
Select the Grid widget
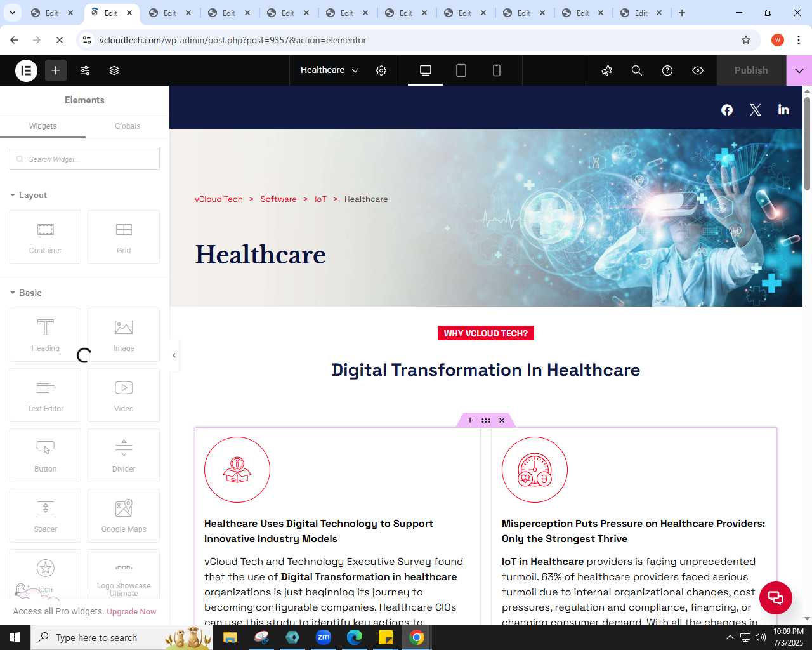coord(124,237)
